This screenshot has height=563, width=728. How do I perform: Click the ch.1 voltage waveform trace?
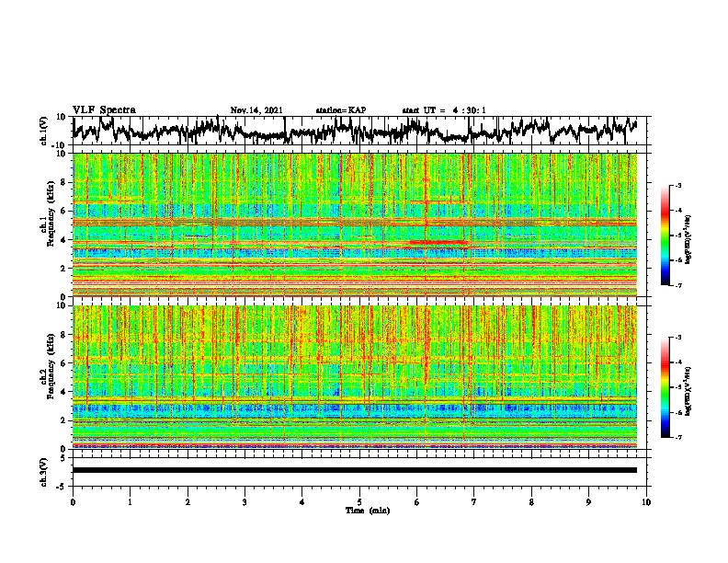pos(355,131)
